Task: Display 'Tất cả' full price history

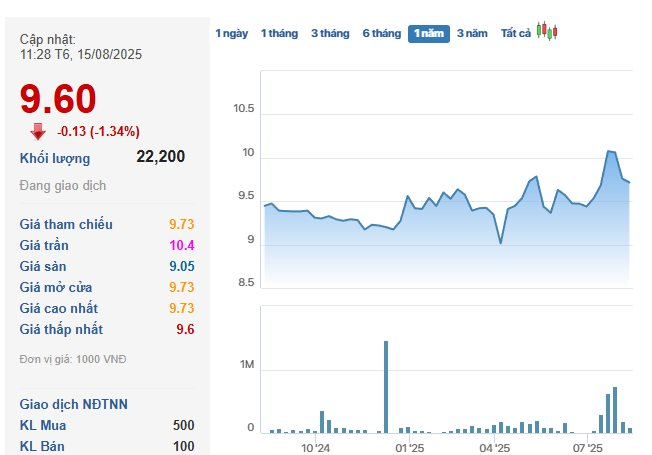Action: pyautogui.click(x=515, y=33)
